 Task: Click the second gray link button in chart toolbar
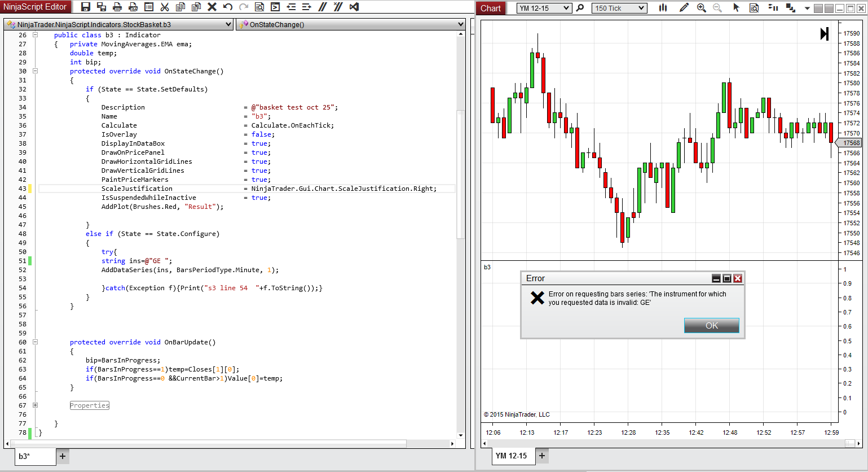[829, 8]
